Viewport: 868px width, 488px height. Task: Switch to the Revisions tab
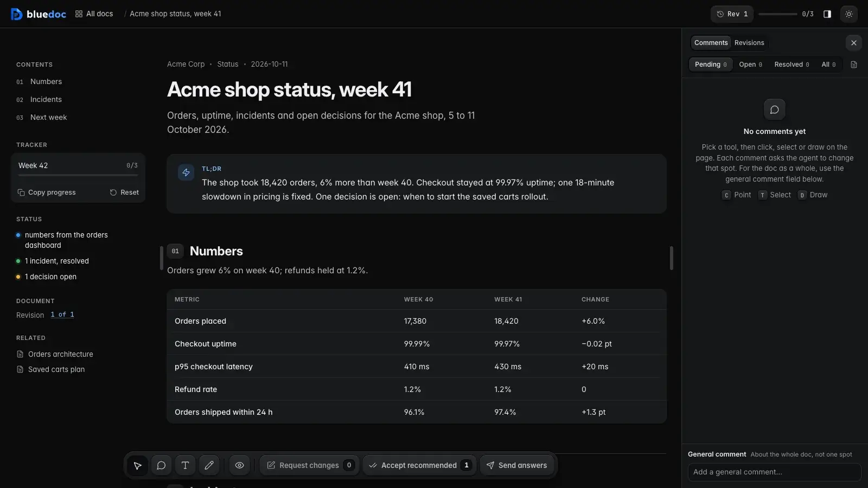coord(749,43)
